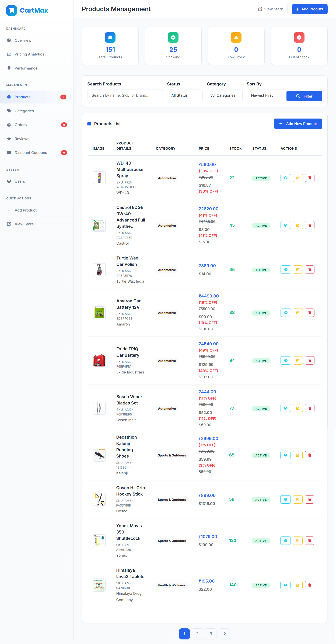Delete the WD-40 Multipurpose Spray product
This screenshot has height=644, width=336.
pos(310,178)
